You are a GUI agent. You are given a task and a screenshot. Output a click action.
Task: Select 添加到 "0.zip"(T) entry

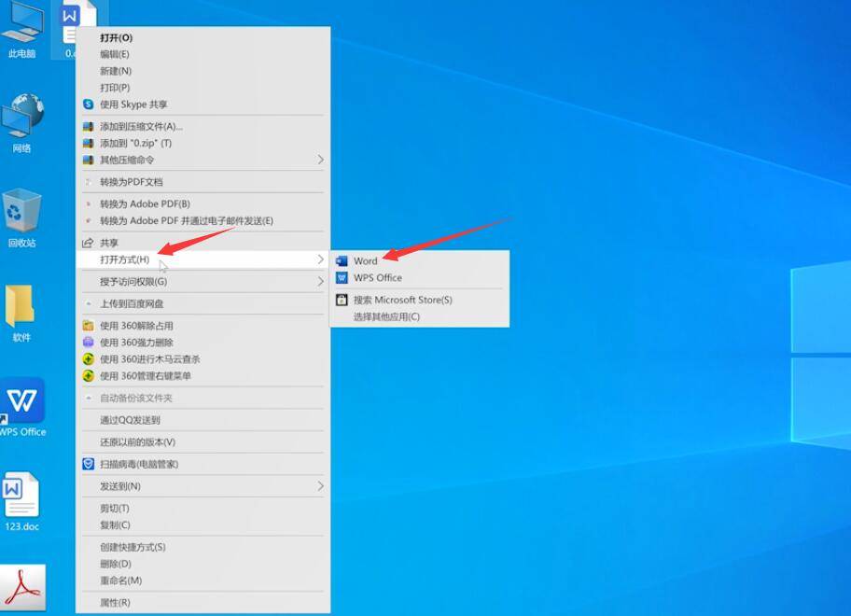[x=135, y=144]
